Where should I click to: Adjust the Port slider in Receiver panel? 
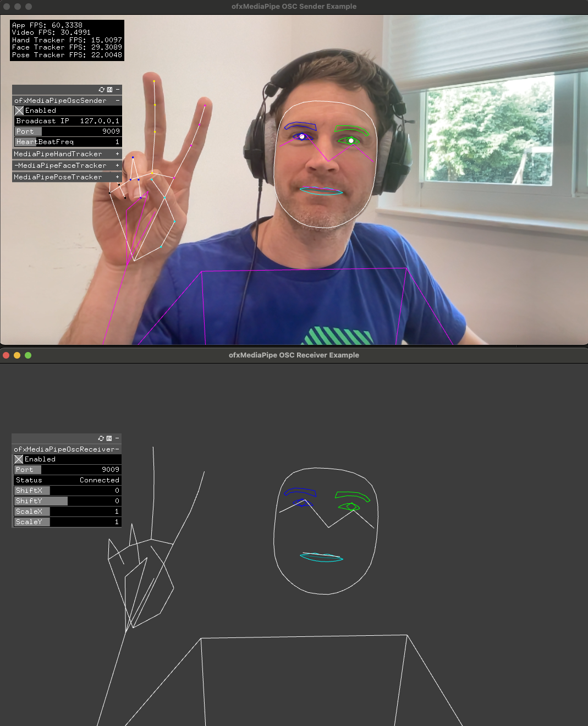(x=67, y=470)
